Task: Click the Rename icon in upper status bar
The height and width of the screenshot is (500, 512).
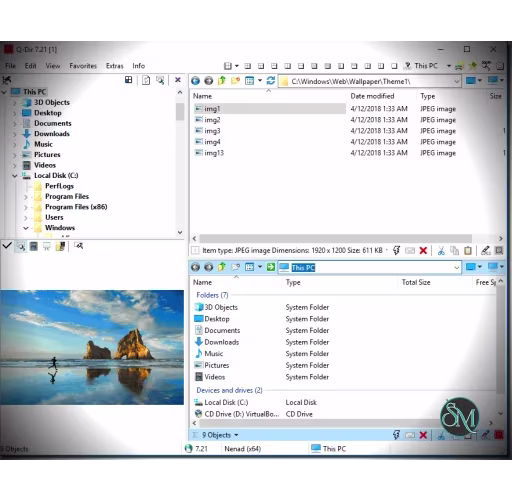Action: click(x=486, y=251)
